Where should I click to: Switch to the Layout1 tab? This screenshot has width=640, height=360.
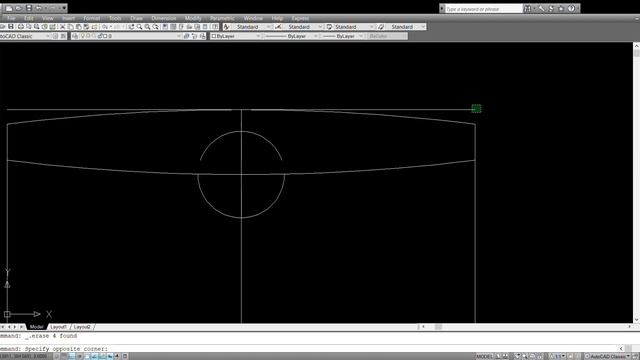point(58,327)
